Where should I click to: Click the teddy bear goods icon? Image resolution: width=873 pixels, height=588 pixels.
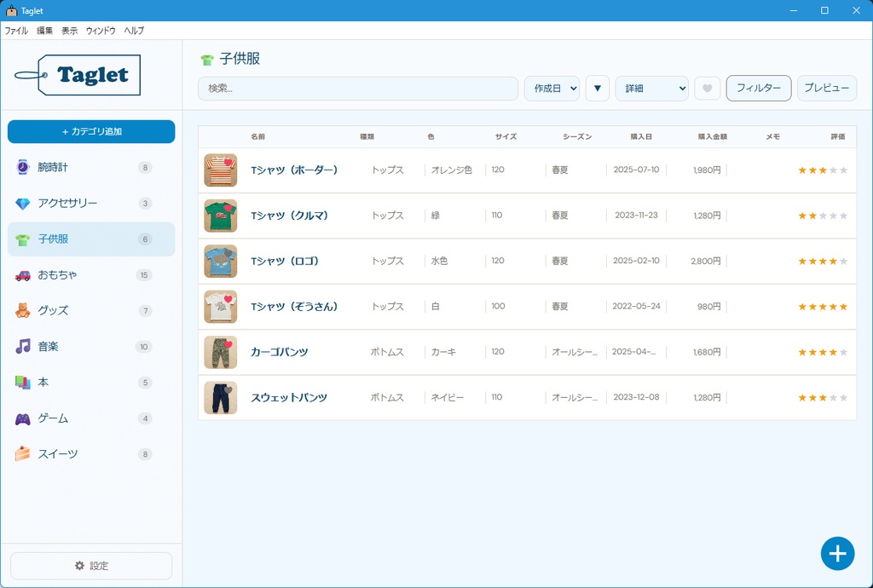[x=22, y=310]
